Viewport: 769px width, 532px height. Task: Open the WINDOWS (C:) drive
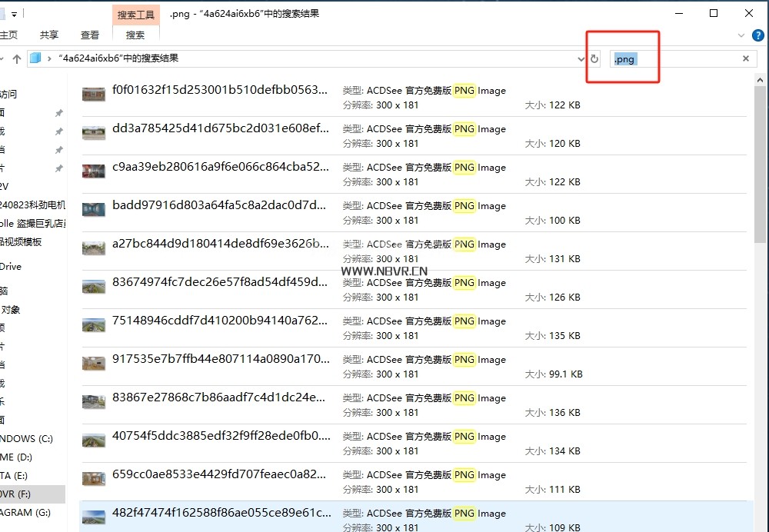point(27,438)
